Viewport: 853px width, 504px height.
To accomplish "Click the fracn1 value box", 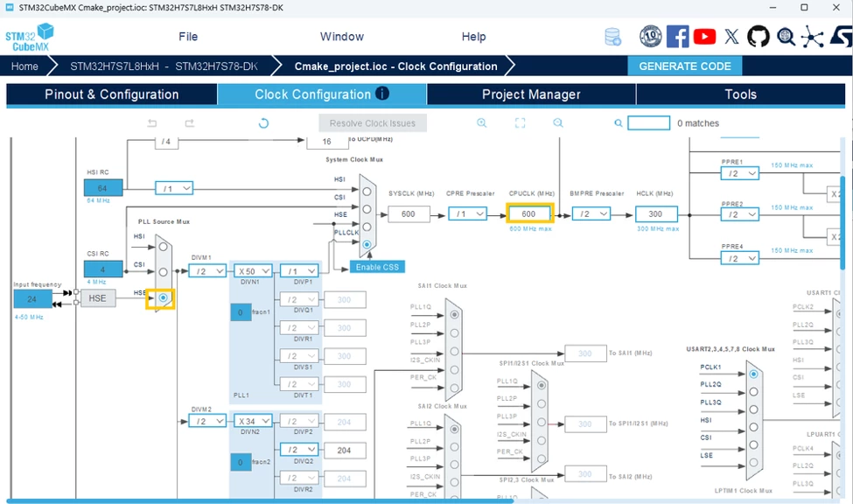I will coord(241,312).
